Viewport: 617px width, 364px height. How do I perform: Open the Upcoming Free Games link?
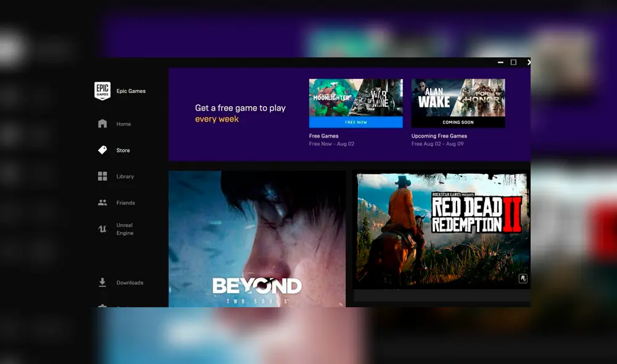[439, 136]
